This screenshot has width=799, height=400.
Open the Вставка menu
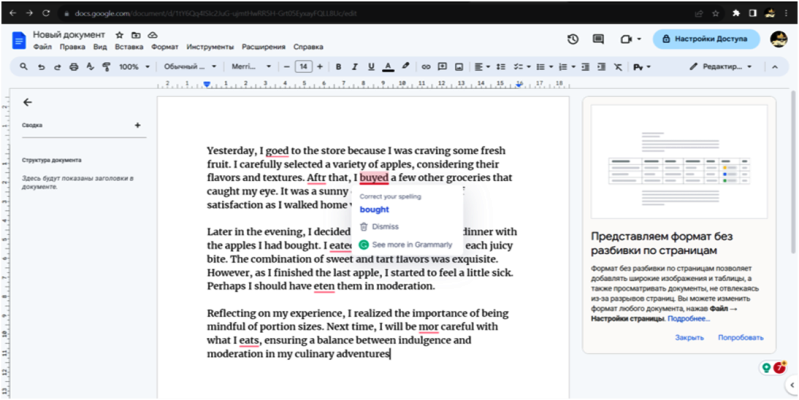pos(129,47)
